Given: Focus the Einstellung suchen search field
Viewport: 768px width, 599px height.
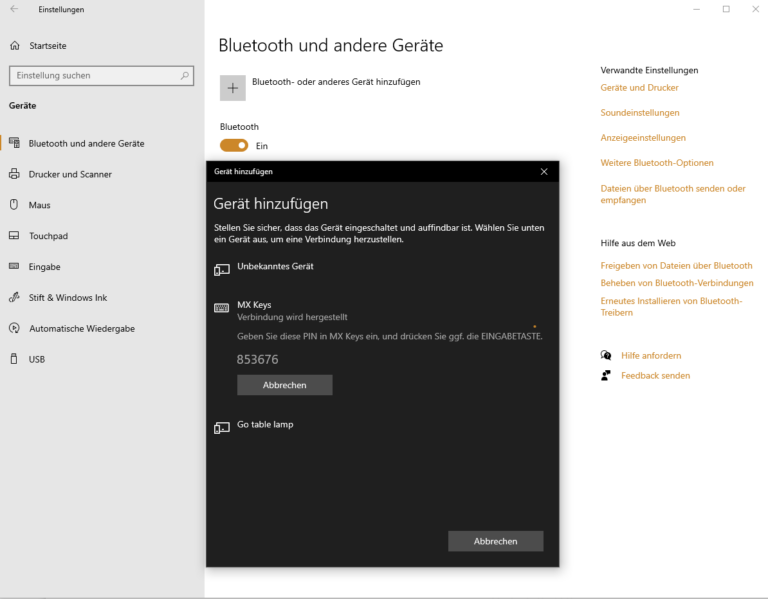Looking at the screenshot, I should coord(95,75).
